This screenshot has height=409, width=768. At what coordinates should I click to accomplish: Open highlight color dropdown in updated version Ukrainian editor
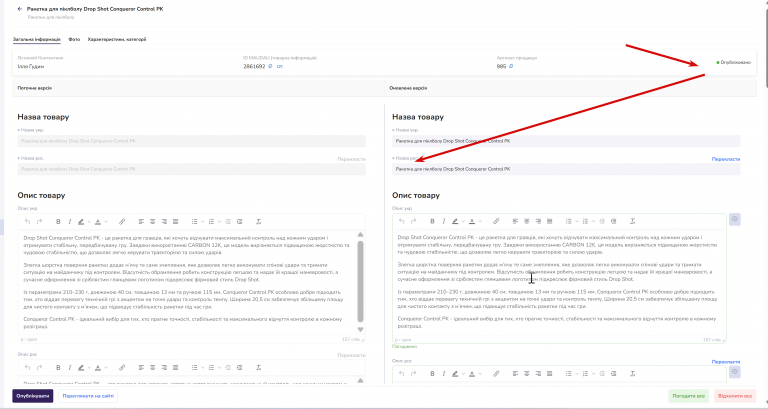click(x=463, y=221)
